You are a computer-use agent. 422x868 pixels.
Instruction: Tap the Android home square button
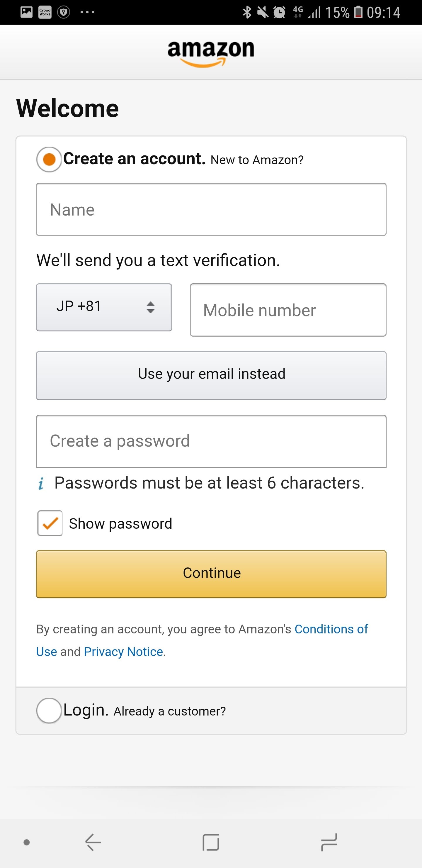point(211,842)
